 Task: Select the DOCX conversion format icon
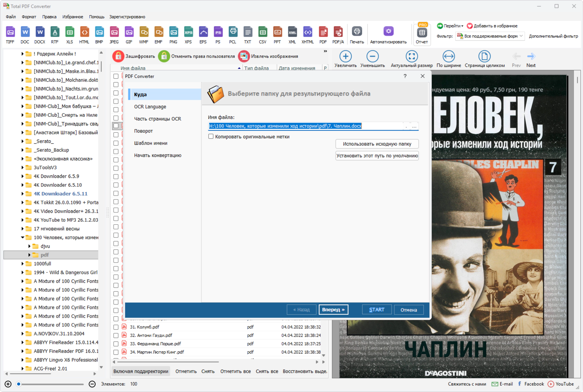coord(40,32)
